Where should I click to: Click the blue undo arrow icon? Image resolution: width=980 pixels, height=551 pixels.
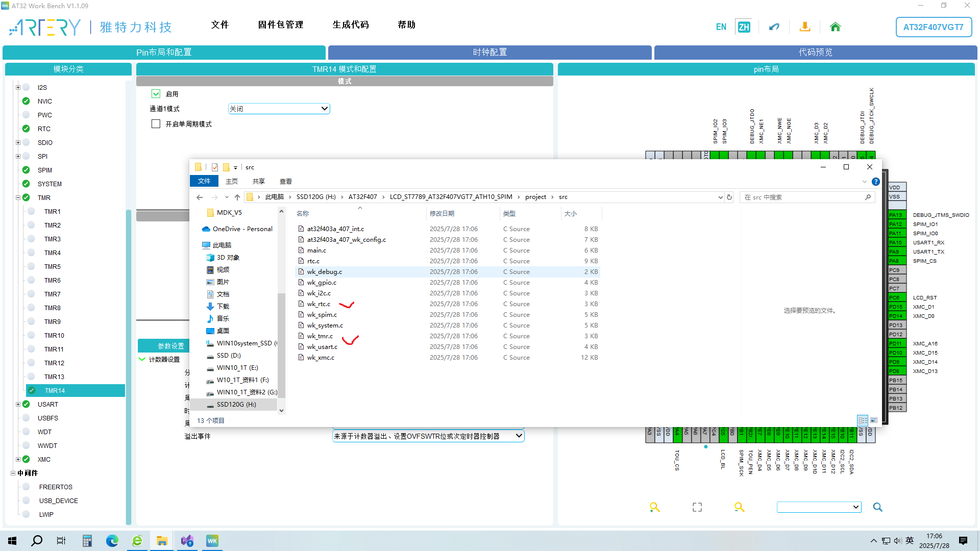(774, 27)
